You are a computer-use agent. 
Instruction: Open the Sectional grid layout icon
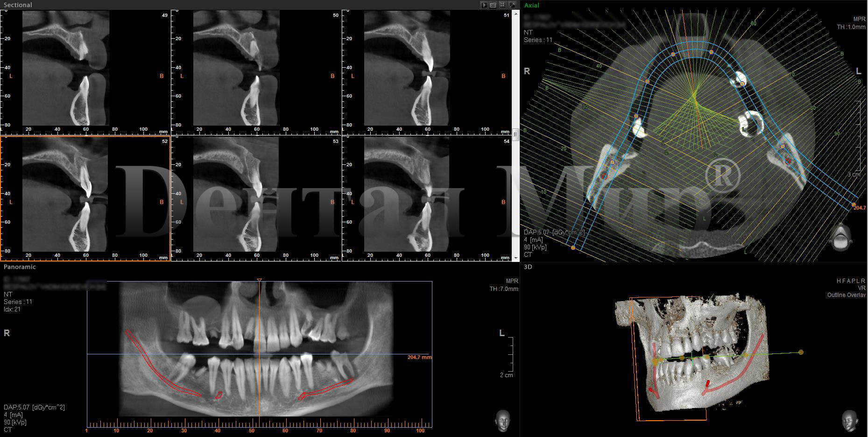click(x=502, y=5)
